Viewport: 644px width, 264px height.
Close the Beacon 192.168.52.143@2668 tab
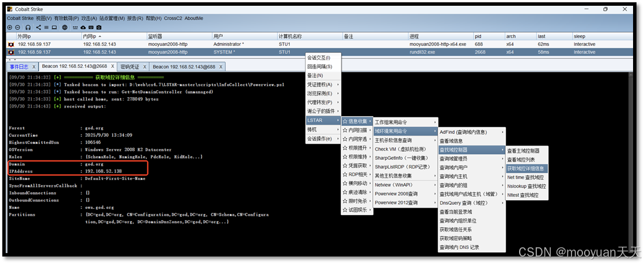coord(112,67)
